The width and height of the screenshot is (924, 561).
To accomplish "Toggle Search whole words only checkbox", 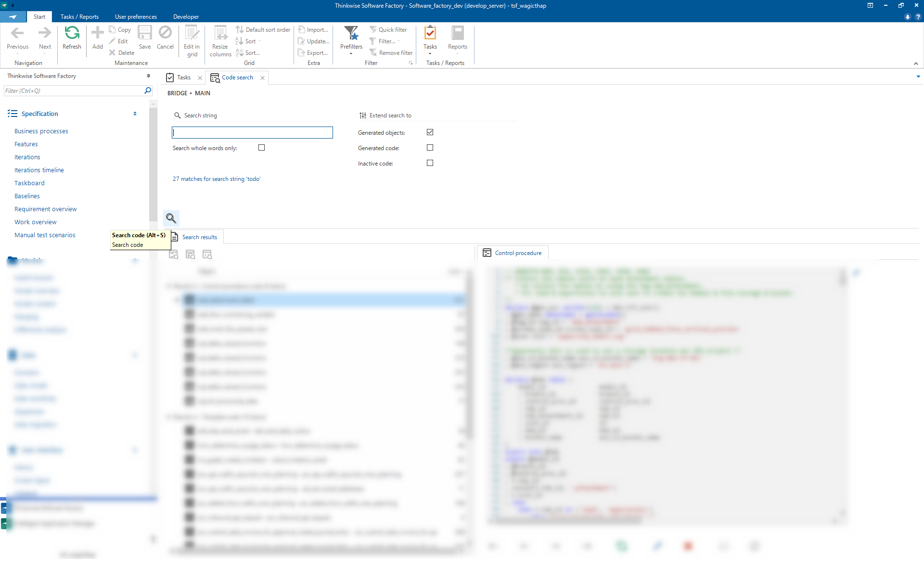I will pos(261,148).
